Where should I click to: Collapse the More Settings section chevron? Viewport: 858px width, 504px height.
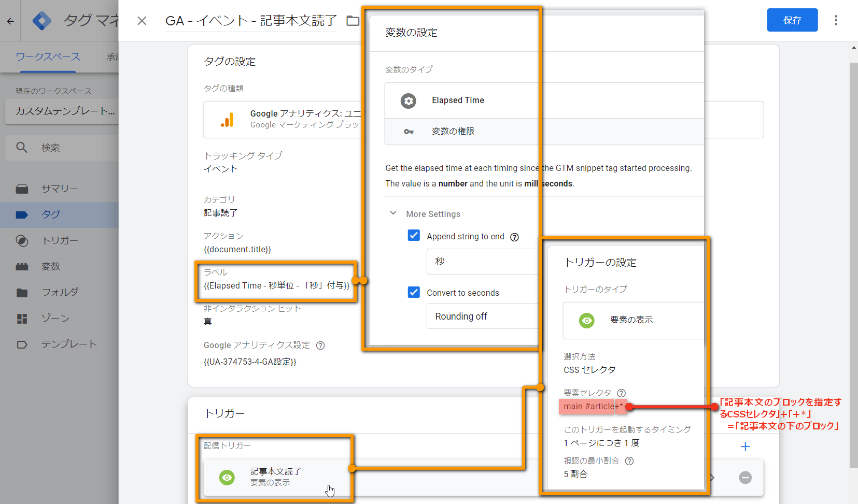pyautogui.click(x=393, y=213)
